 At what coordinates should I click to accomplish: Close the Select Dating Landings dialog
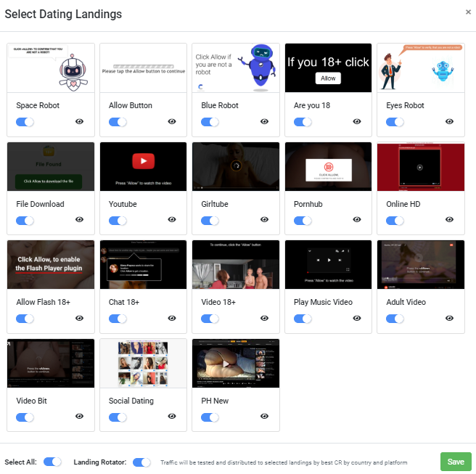click(x=468, y=12)
